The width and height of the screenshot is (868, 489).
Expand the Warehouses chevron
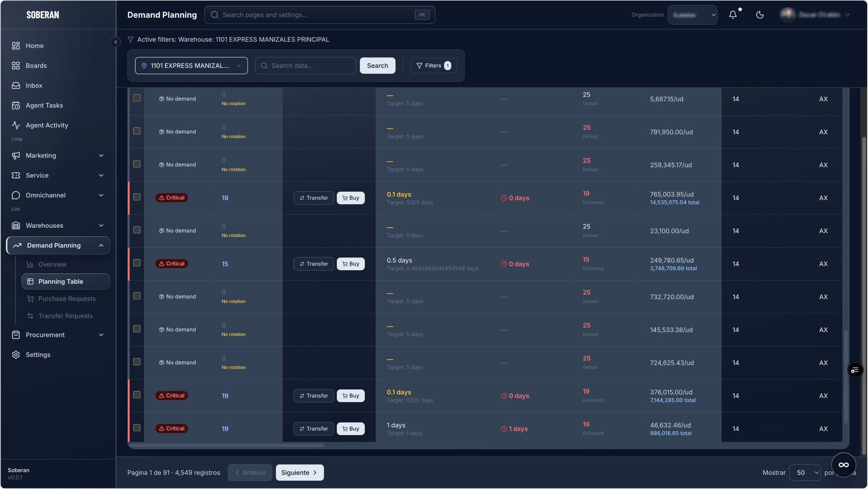pos(101,226)
